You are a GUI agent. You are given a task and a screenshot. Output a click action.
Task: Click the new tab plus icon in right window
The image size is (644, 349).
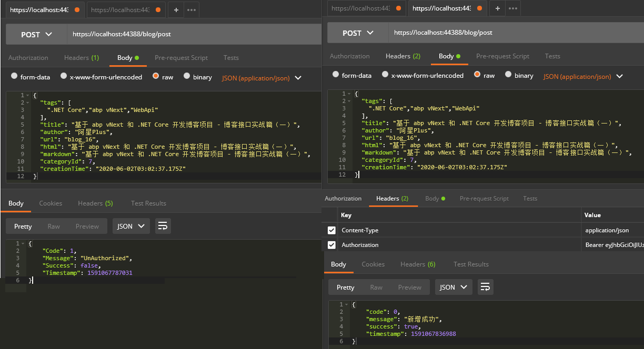(497, 8)
